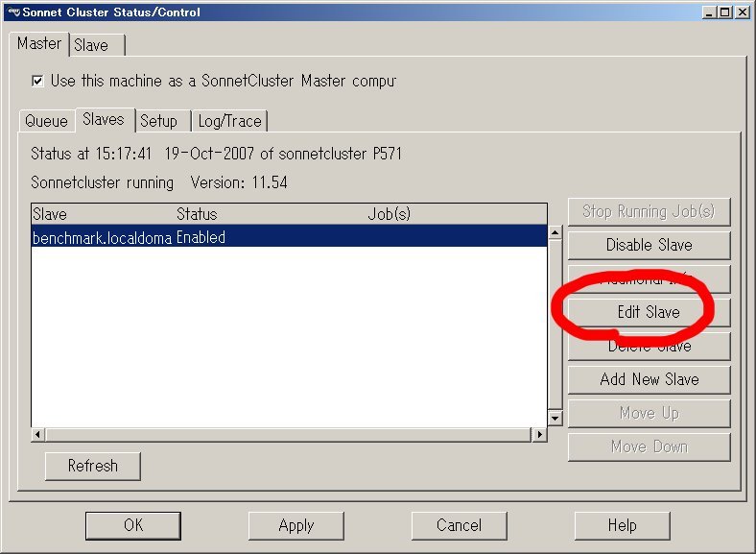Image resolution: width=756 pixels, height=554 pixels.
Task: Click the Add New Slave button
Action: point(649,379)
